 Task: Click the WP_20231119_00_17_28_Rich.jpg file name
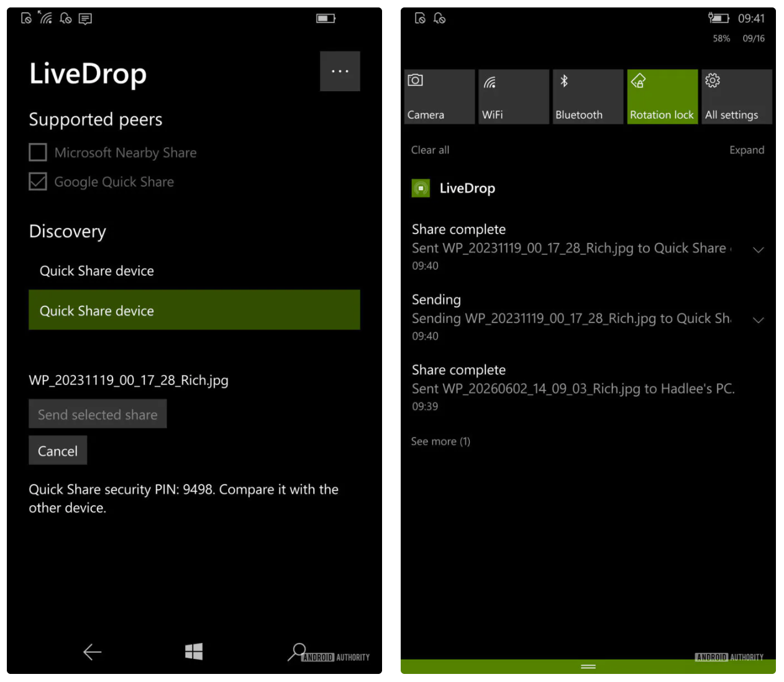click(x=129, y=380)
